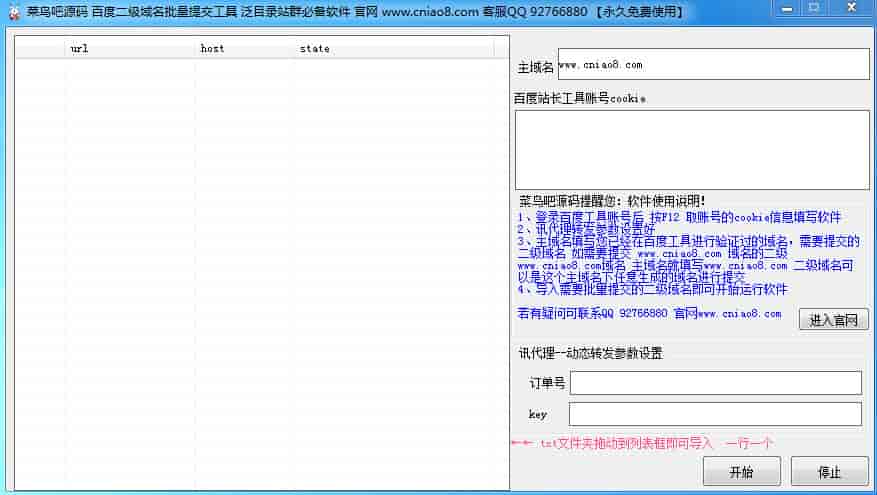Click the 菜鸟吧源码提醒您 heading text

(x=611, y=201)
